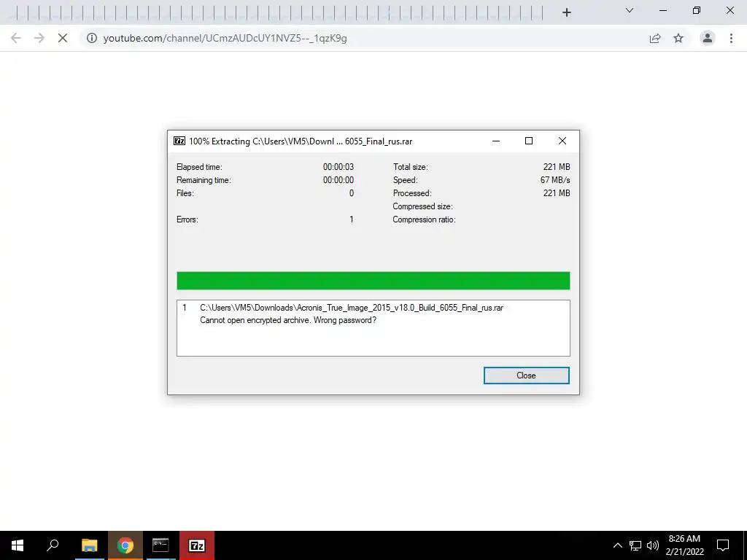Click the Elapsed time 00:00:03 value

pos(338,167)
